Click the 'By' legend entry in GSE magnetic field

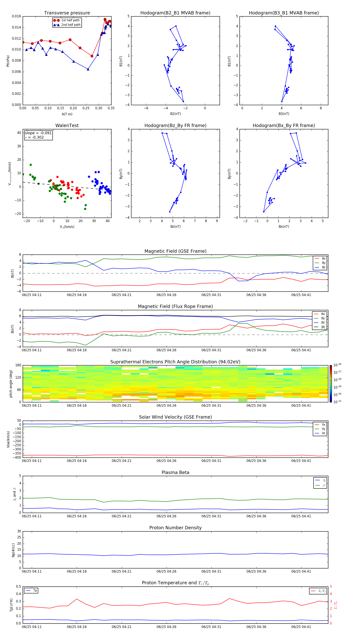[x=320, y=263]
